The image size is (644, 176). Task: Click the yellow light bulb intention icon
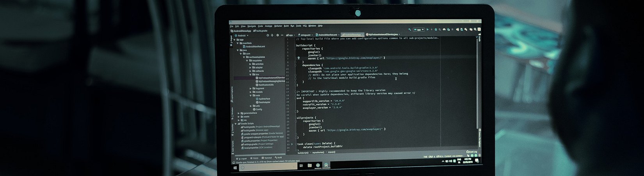299,58
